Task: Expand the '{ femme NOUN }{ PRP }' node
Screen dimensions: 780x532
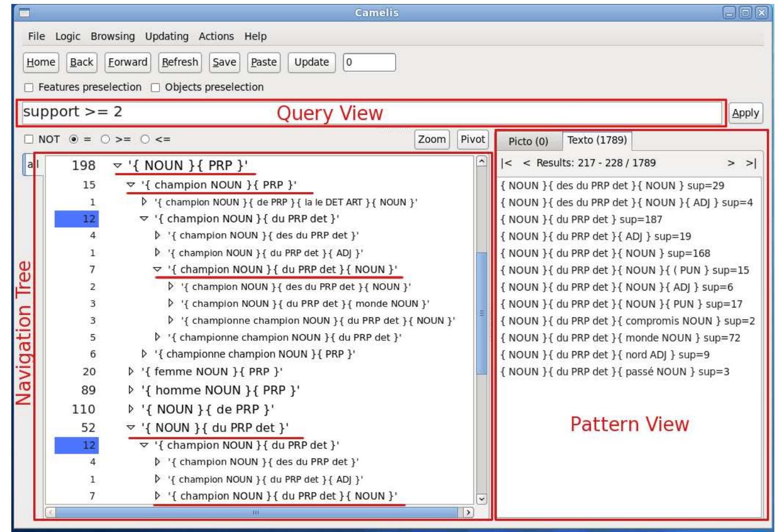Action: coord(131,371)
